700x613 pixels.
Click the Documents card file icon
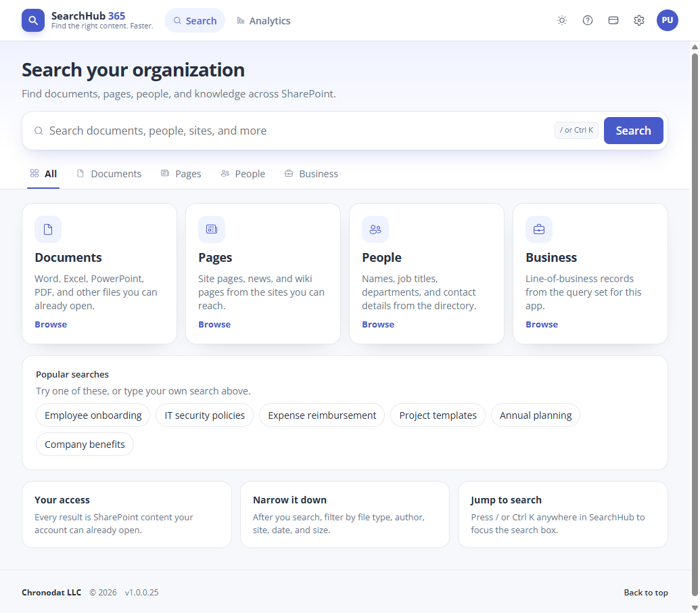coord(48,229)
